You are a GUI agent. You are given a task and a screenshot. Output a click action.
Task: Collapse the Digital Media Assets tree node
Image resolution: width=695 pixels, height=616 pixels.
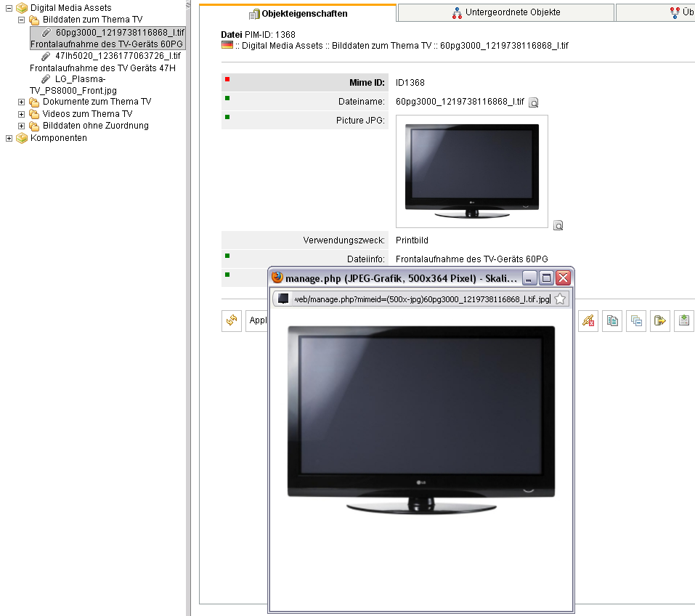(x=9, y=8)
